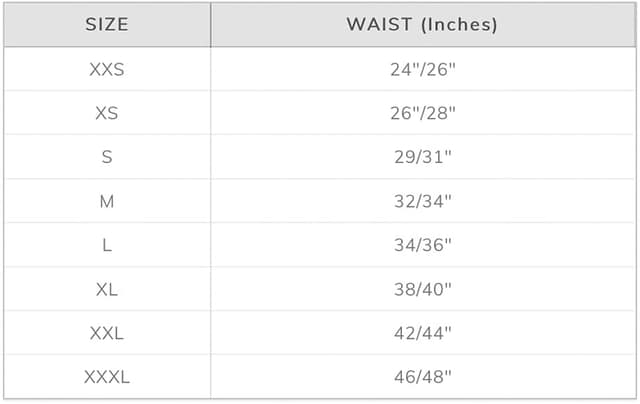Viewport: 640px width, 404px height.
Task: Pick the L size cell
Action: 106,245
